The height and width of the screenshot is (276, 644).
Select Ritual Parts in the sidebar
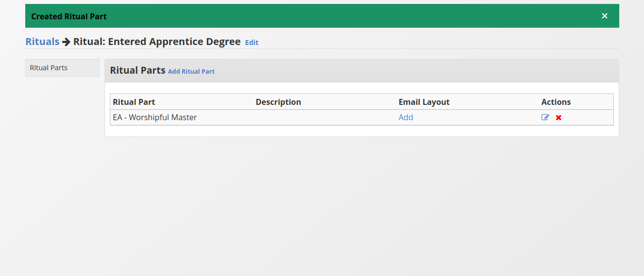(x=62, y=68)
